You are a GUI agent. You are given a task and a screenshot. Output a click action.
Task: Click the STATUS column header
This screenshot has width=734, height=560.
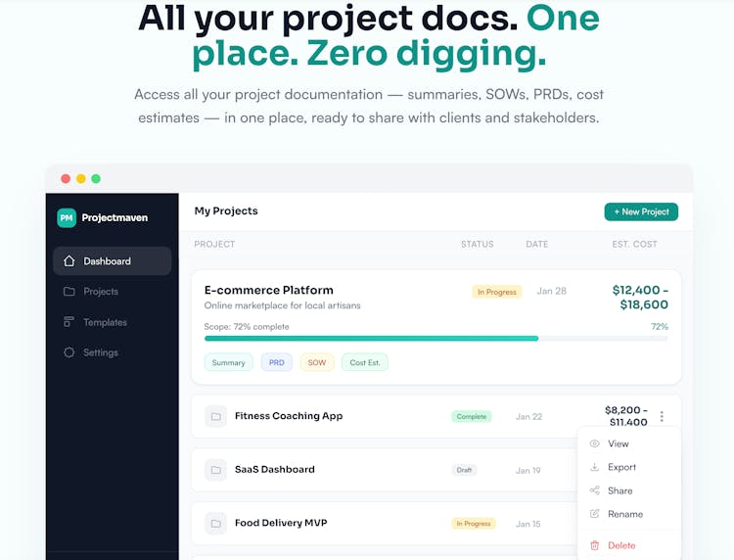coord(477,244)
